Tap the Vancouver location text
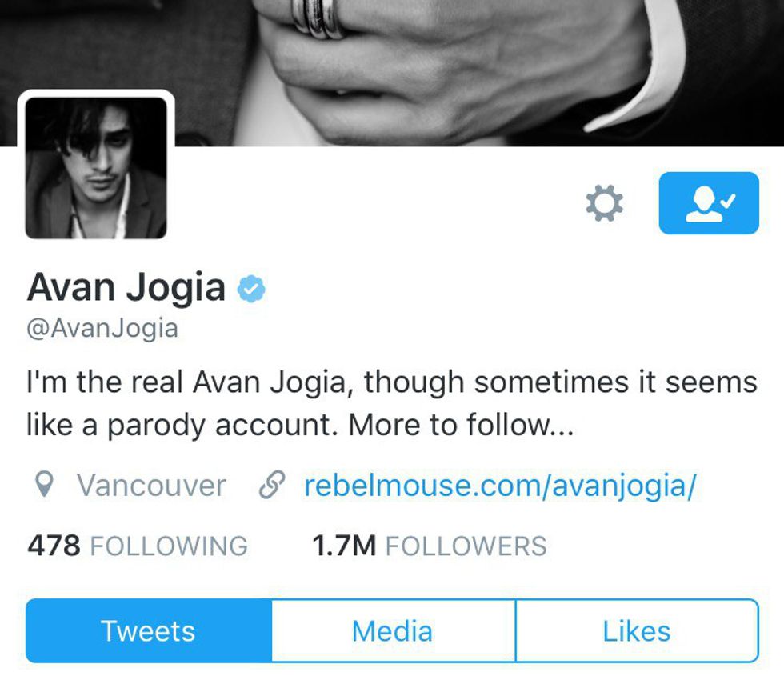The height and width of the screenshot is (676, 784). point(151,486)
